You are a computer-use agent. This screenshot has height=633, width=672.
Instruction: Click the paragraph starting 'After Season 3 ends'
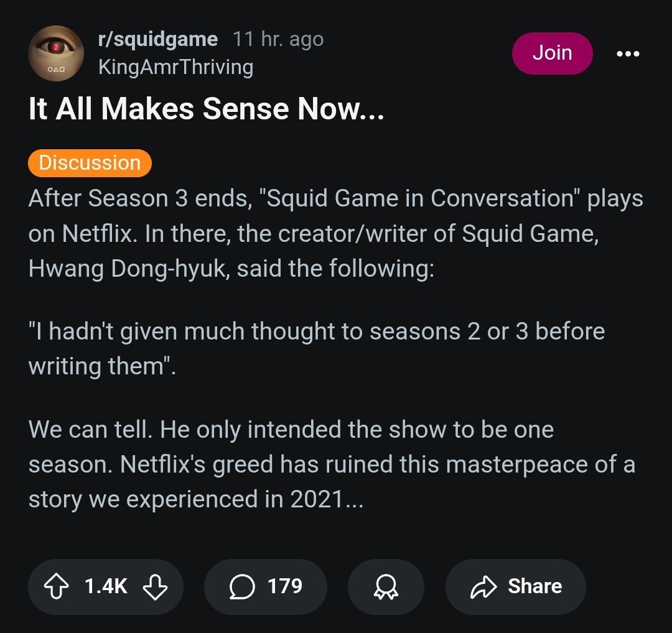point(336,234)
